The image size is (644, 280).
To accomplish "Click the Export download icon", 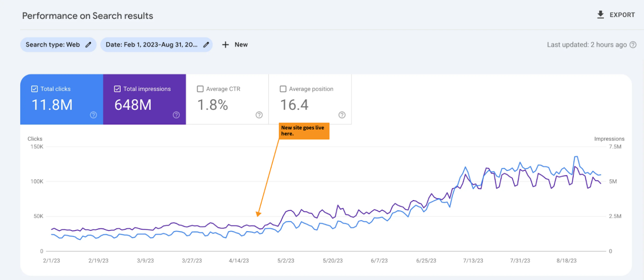I will (600, 14).
